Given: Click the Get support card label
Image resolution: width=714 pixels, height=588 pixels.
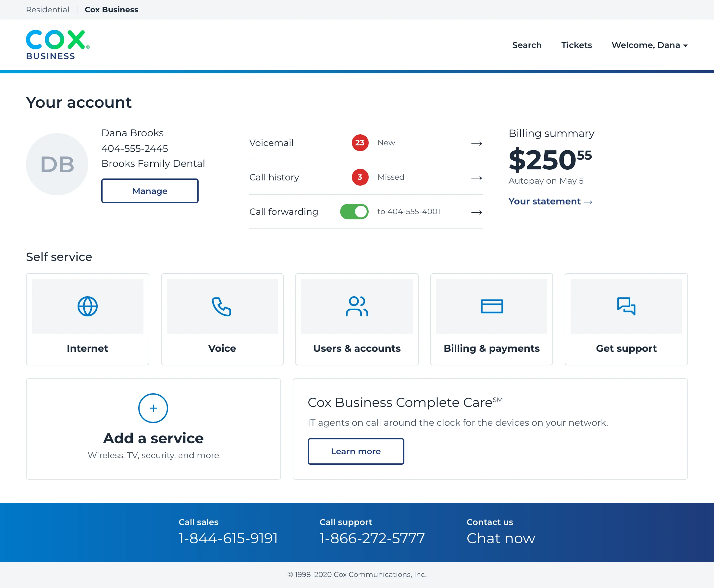Looking at the screenshot, I should point(626,349).
